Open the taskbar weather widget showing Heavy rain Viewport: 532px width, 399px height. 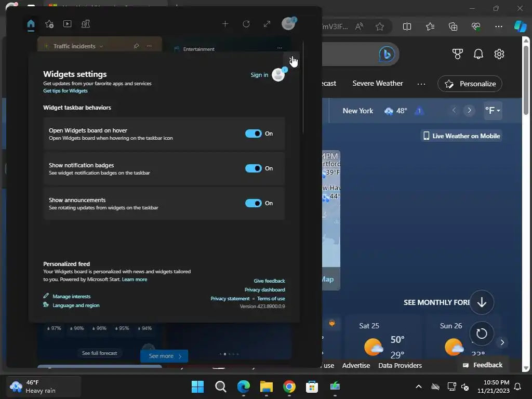44,387
